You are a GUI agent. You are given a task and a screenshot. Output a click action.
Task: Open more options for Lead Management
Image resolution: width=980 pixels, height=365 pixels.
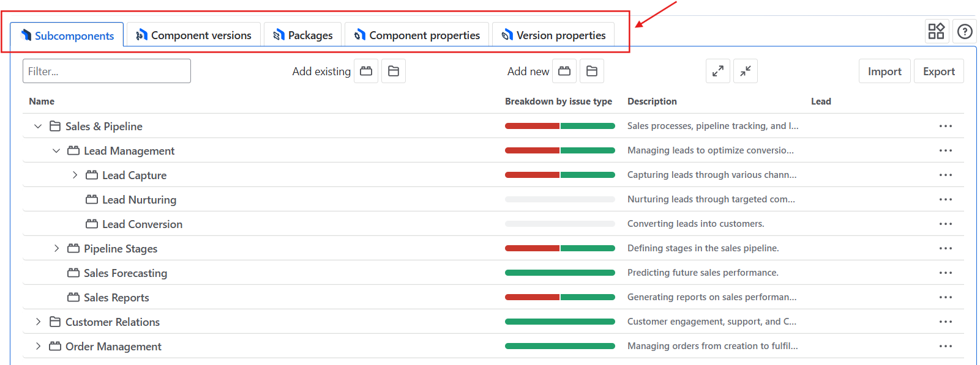[946, 150]
